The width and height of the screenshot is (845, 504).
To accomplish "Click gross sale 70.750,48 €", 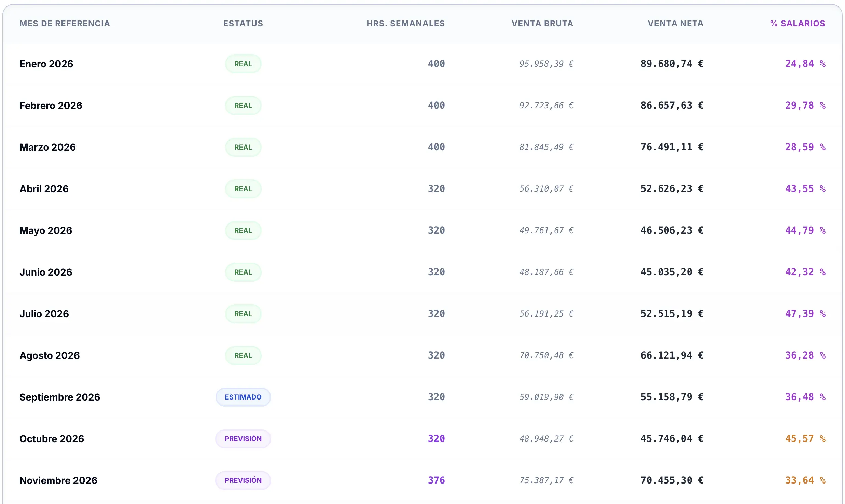I will click(546, 355).
